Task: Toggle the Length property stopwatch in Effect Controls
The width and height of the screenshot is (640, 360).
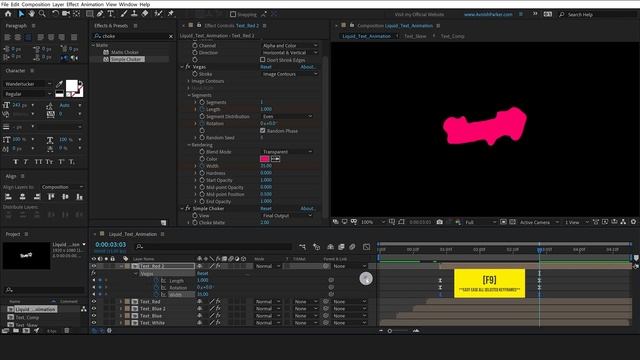Action: (202, 109)
